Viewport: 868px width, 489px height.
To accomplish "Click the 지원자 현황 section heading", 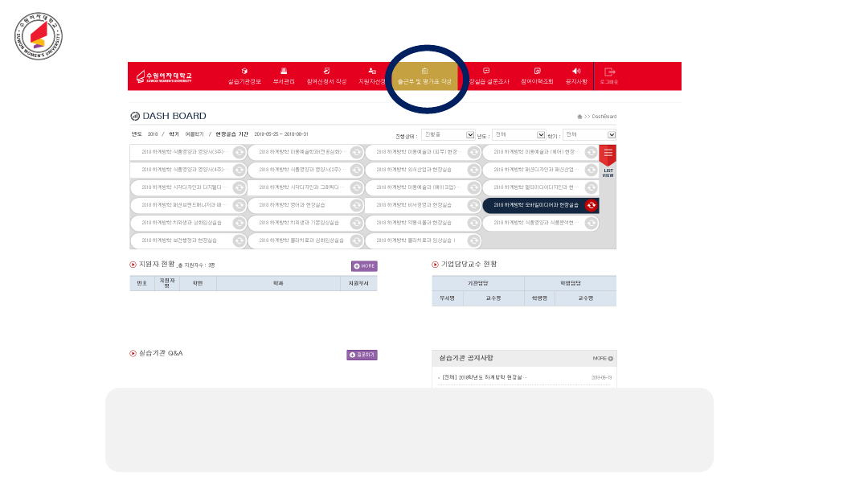I will tap(157, 264).
